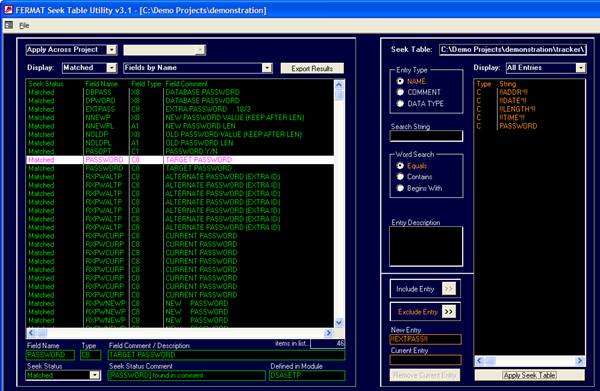Select the DBPASS row in results list

click(x=180, y=93)
